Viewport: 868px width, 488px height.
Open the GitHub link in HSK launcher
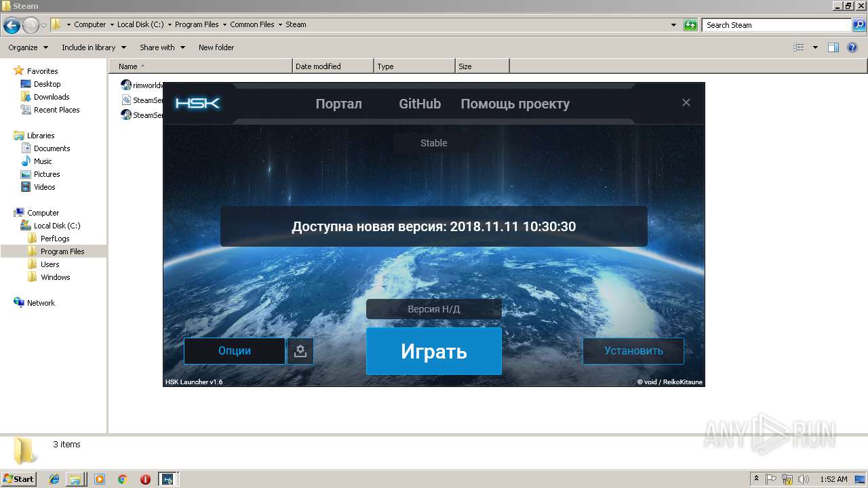[420, 104]
